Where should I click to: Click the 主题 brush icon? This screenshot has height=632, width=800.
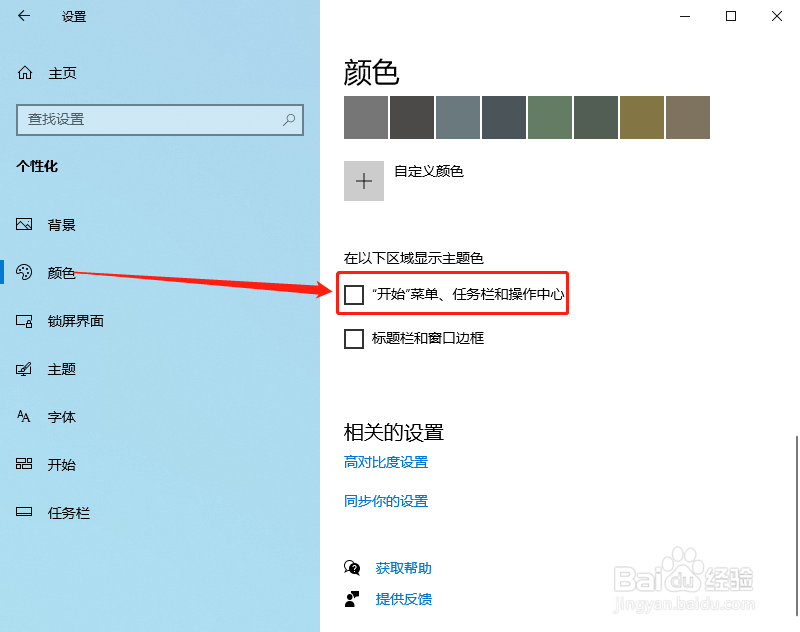coord(24,368)
